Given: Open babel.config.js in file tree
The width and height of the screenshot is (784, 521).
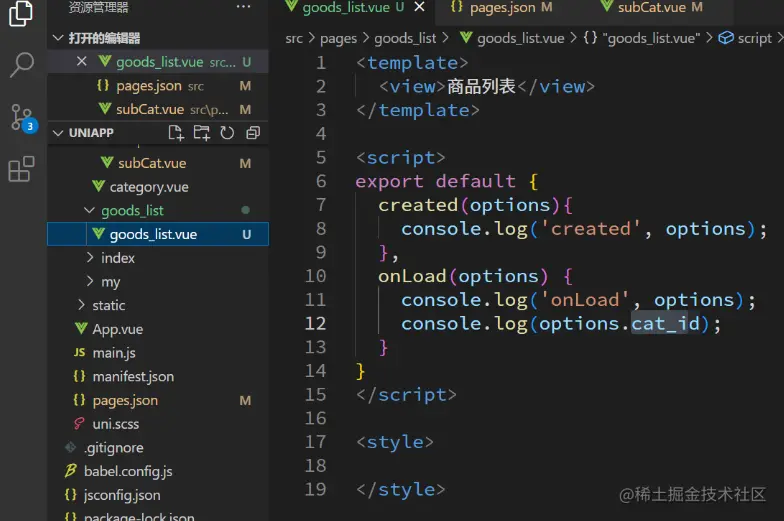Looking at the screenshot, I should (x=158, y=471).
